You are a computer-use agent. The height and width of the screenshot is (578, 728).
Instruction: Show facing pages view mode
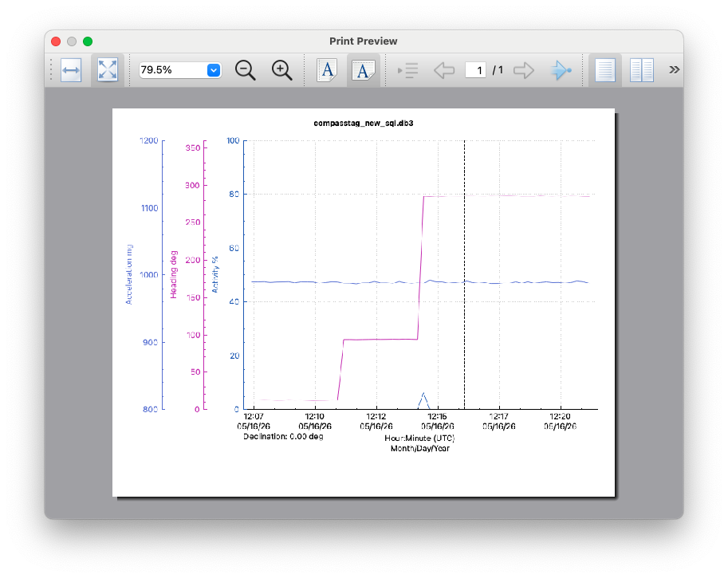point(642,70)
